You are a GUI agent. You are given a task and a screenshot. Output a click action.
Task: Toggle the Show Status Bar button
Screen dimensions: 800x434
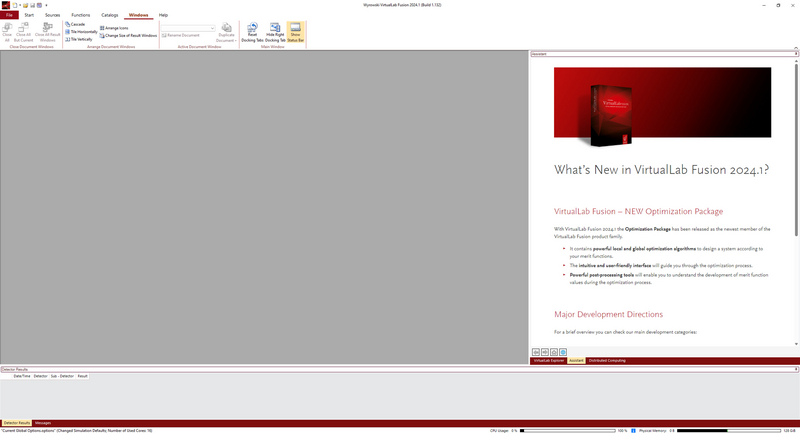click(x=295, y=32)
